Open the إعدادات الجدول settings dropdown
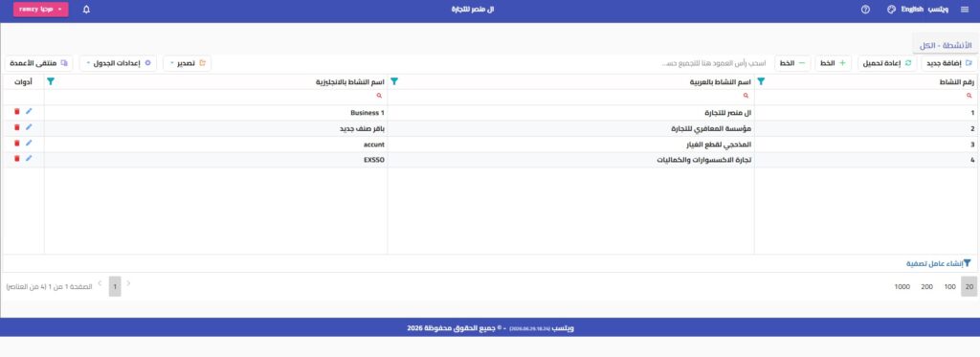 click(118, 63)
